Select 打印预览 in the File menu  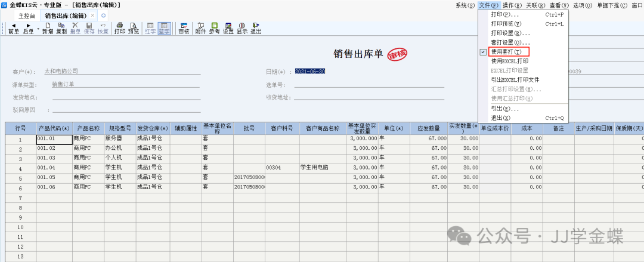[x=506, y=24]
